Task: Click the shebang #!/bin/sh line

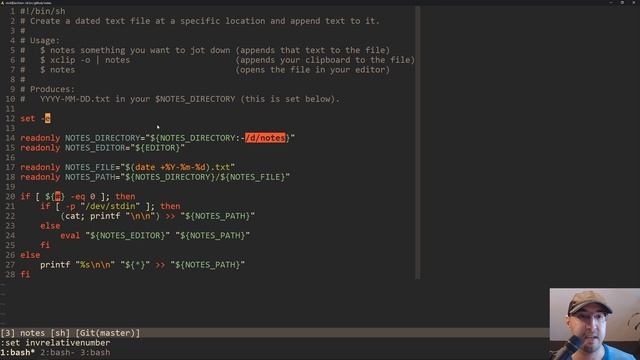Action: (42, 11)
